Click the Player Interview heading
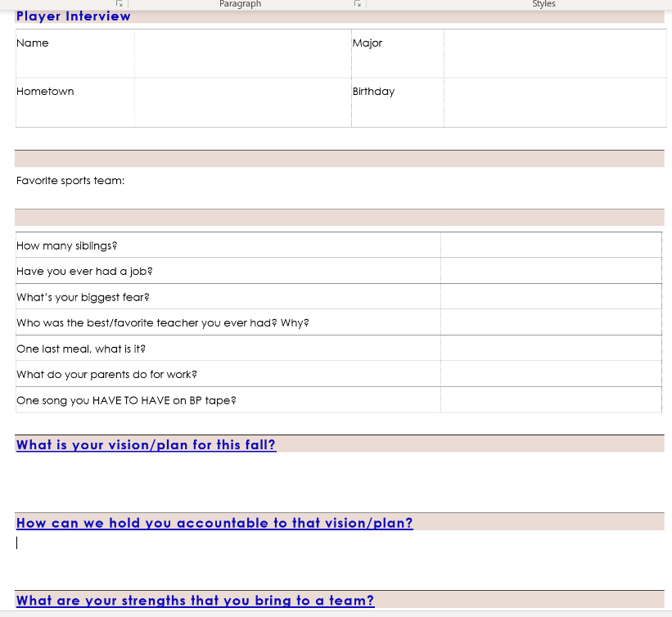The height and width of the screenshot is (617, 672). [x=74, y=16]
